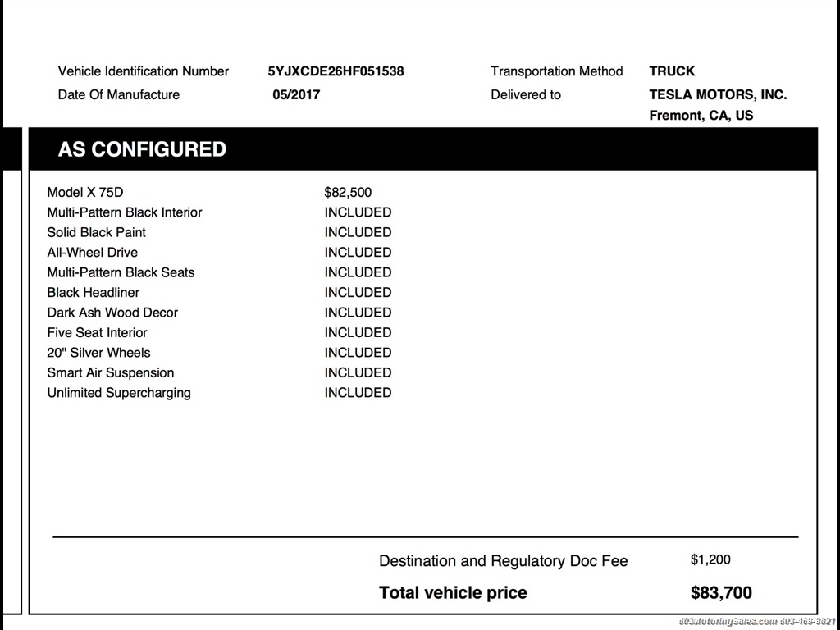The image size is (840, 630).
Task: Click the Five Seat Interior line
Action: [x=98, y=333]
